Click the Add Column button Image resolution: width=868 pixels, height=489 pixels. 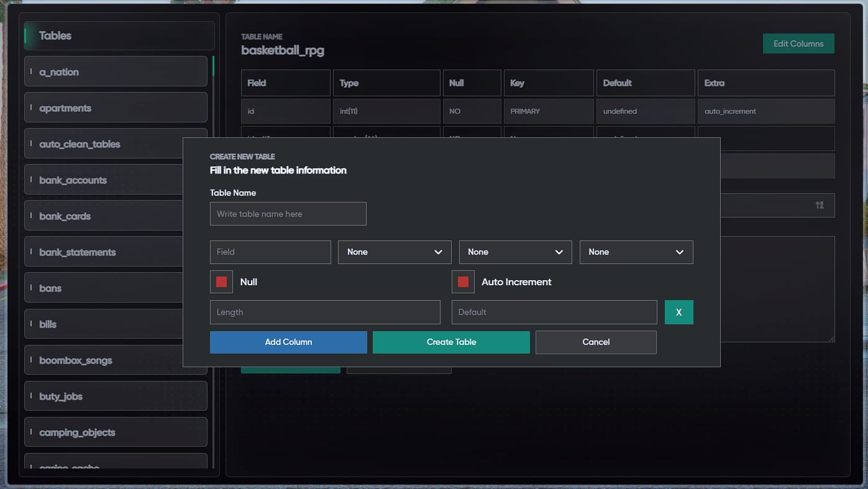tap(288, 342)
